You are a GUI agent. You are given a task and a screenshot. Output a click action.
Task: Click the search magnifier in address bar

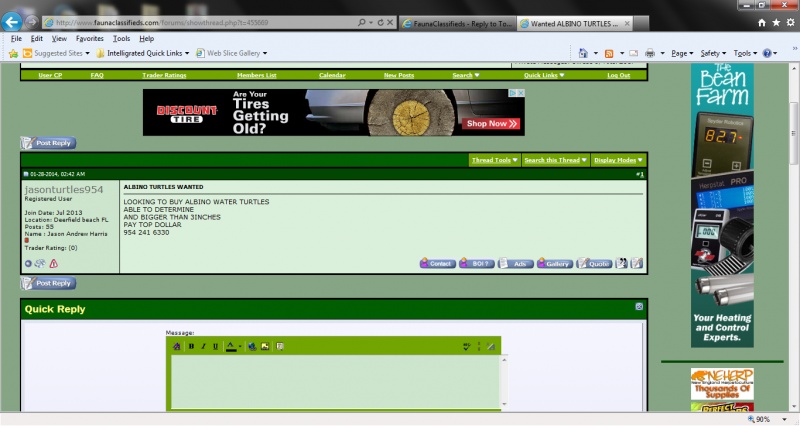(362, 22)
